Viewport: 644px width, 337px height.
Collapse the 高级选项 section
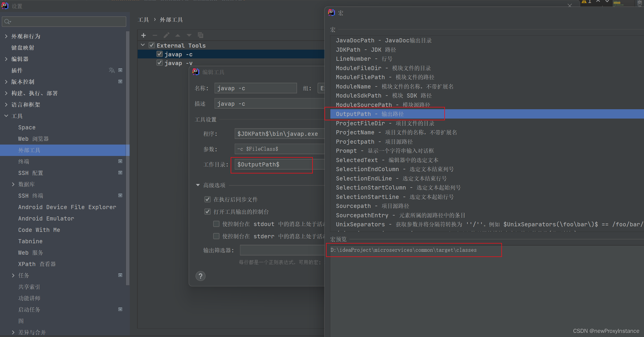(x=198, y=185)
